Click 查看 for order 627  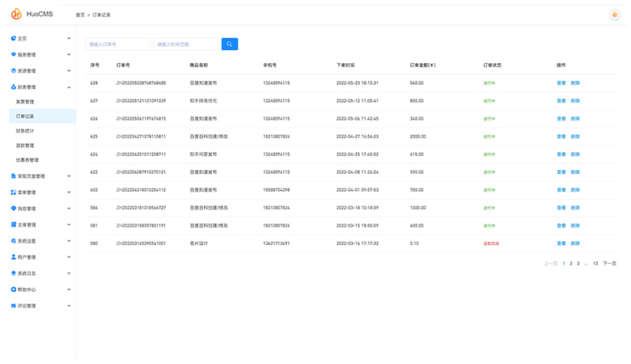[561, 101]
